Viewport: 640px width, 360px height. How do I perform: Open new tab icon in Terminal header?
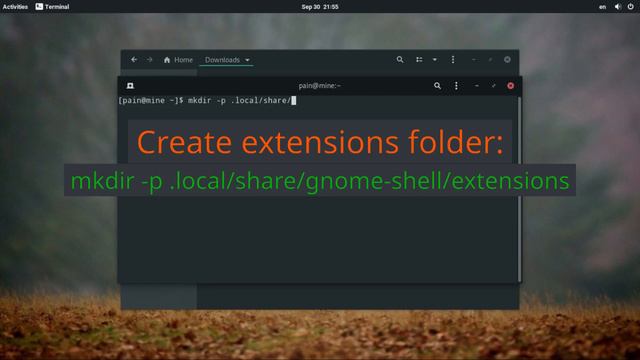(130, 86)
